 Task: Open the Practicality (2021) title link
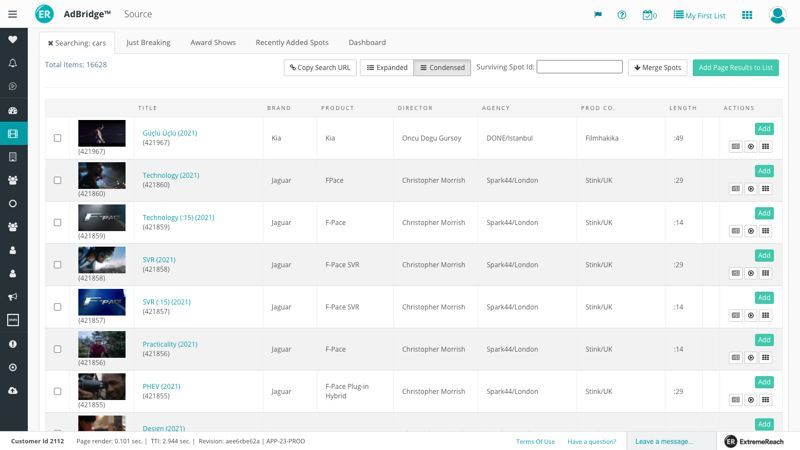tap(170, 344)
